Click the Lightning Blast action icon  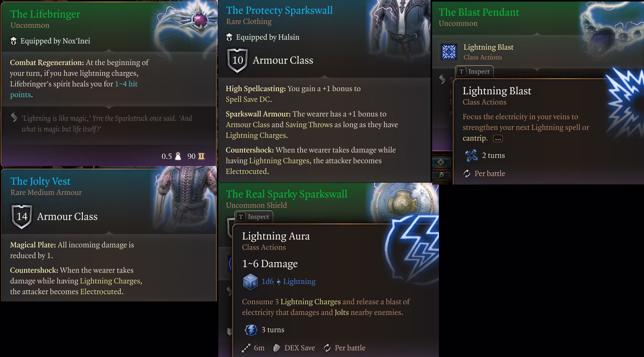(449, 51)
